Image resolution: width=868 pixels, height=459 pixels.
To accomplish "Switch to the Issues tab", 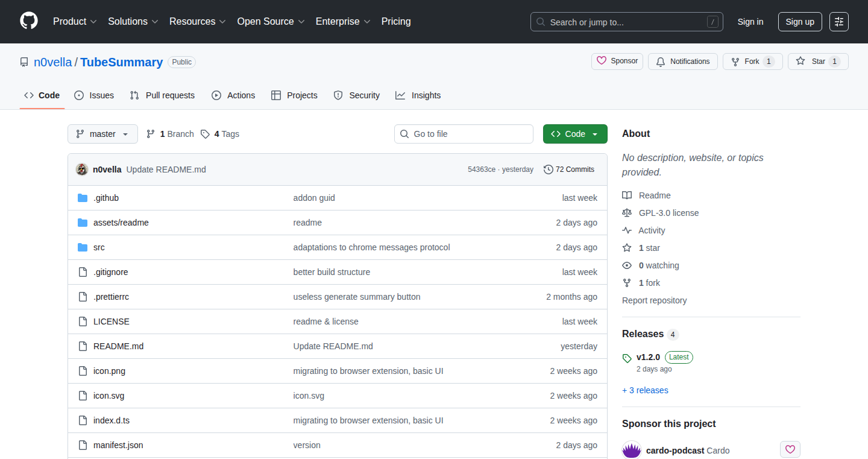I will tap(94, 95).
